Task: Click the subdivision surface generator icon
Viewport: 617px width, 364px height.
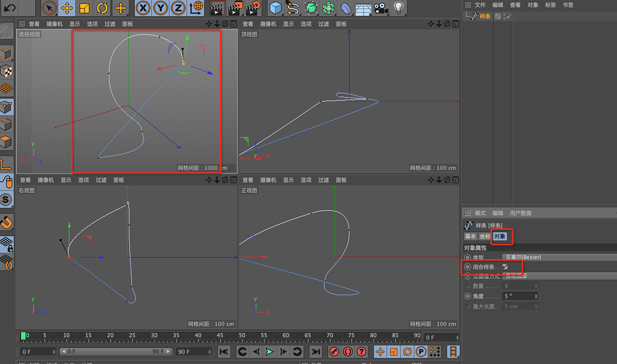Action: pos(311,7)
